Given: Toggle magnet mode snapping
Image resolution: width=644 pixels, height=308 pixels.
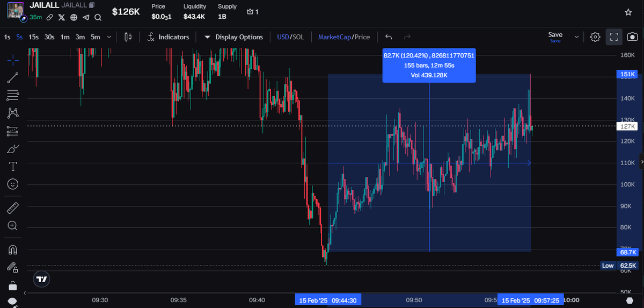Looking at the screenshot, I should tap(13, 249).
